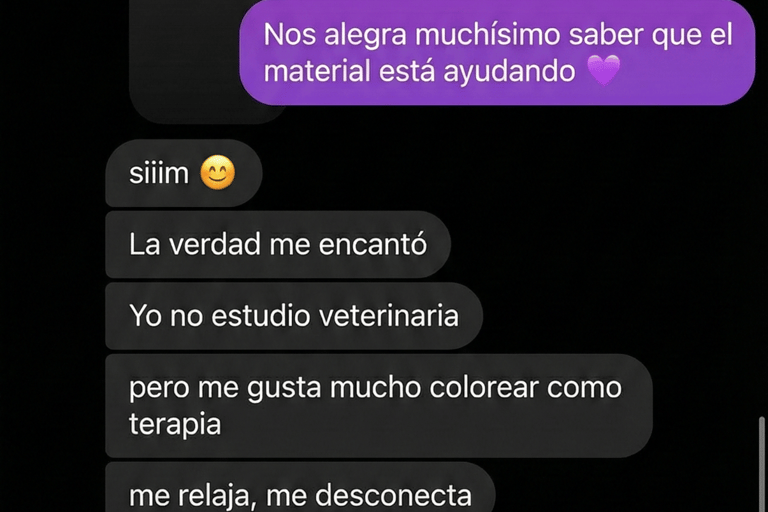Click the word 'siiim' text
The height and width of the screenshot is (512, 768).
159,173
